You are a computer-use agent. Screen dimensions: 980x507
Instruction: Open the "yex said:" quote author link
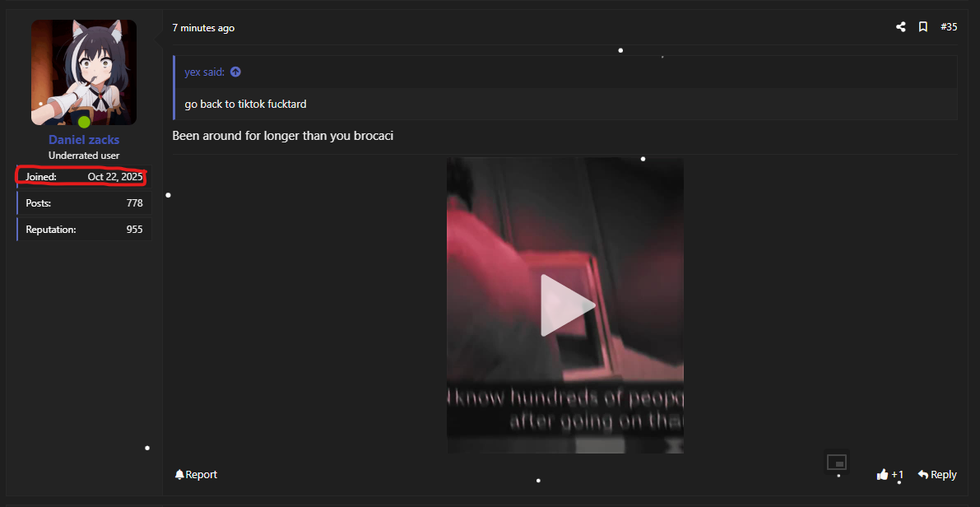tap(204, 72)
